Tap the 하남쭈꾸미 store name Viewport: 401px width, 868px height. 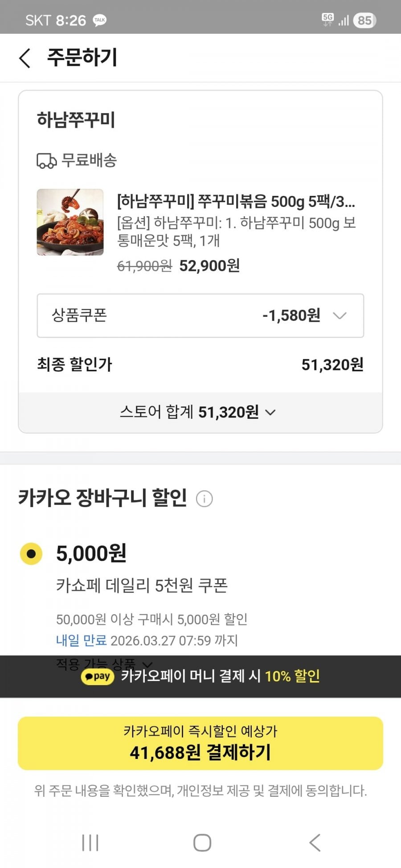pyautogui.click(x=76, y=120)
